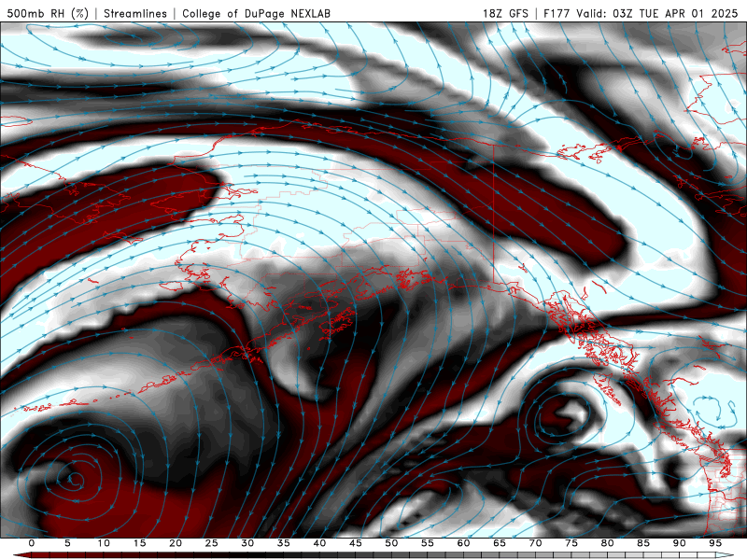Pick the '30' label on the RH scale
747x560 pixels.
coord(247,543)
